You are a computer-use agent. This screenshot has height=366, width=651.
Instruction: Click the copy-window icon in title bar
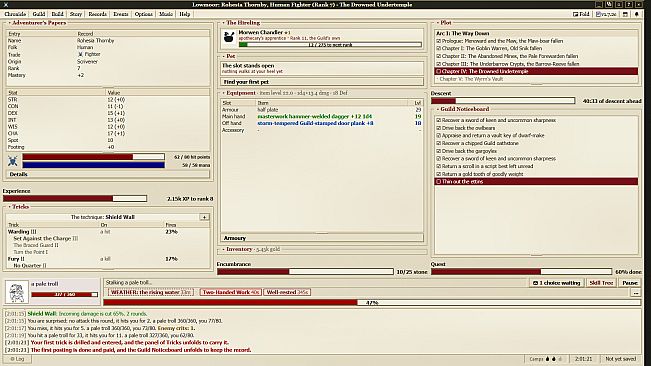(x=609, y=5)
